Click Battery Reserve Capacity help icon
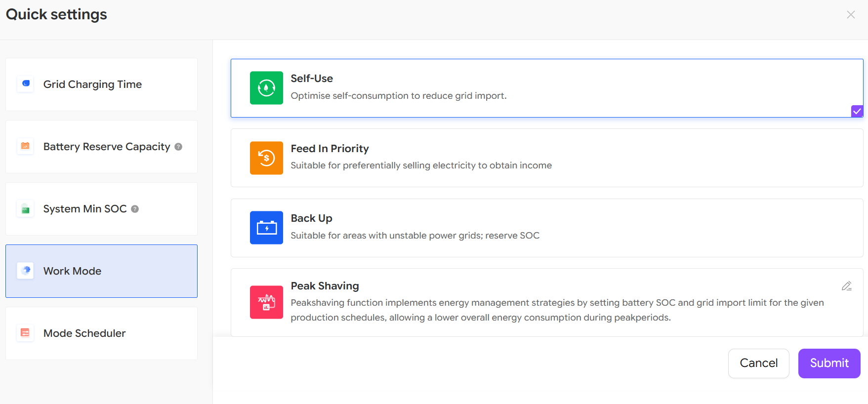Image resolution: width=868 pixels, height=404 pixels. (178, 147)
